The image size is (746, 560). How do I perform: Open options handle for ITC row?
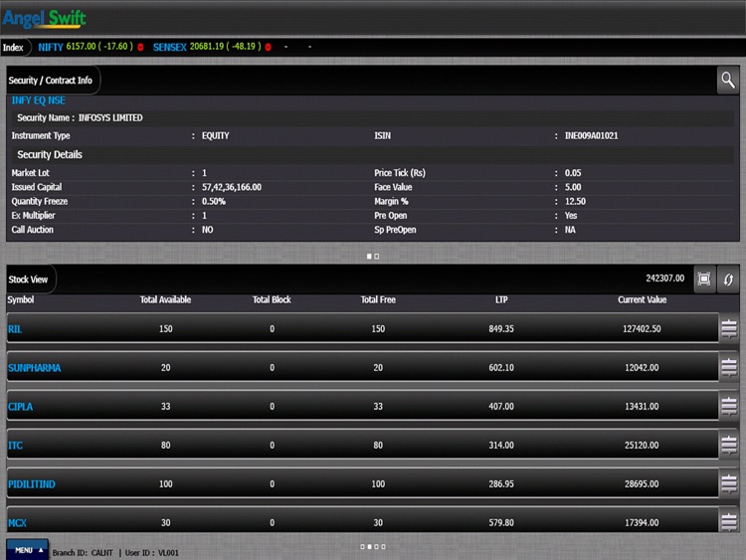729,445
